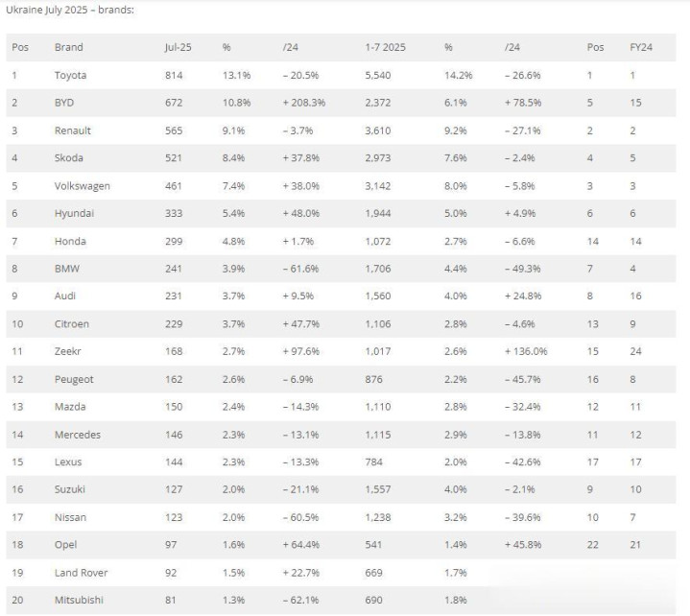
Task: Select the Volkswagen brand cell
Action: (83, 186)
